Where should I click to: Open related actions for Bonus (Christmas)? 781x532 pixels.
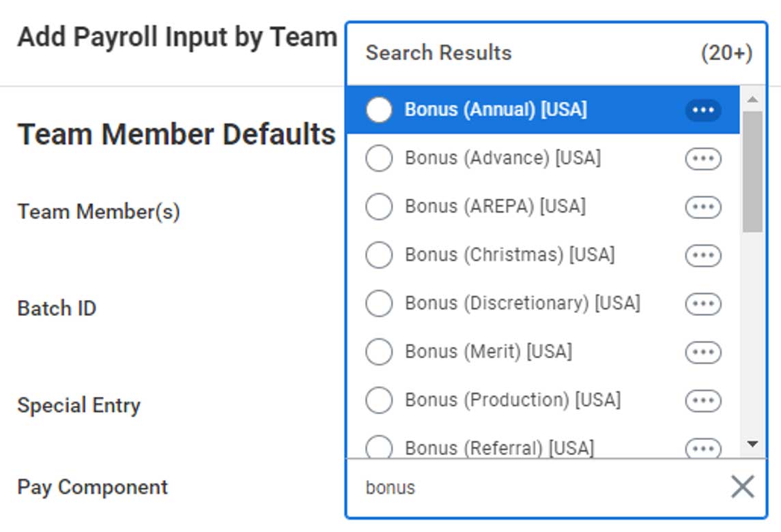pyautogui.click(x=703, y=255)
